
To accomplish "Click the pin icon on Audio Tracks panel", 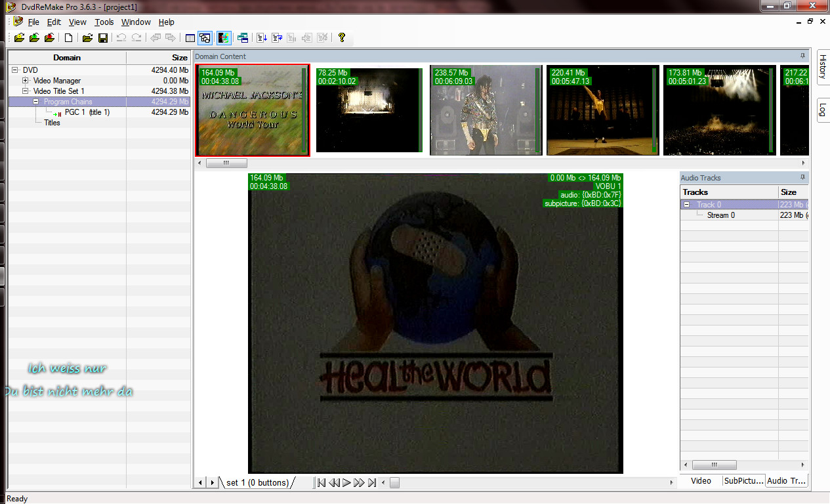I will (x=802, y=178).
